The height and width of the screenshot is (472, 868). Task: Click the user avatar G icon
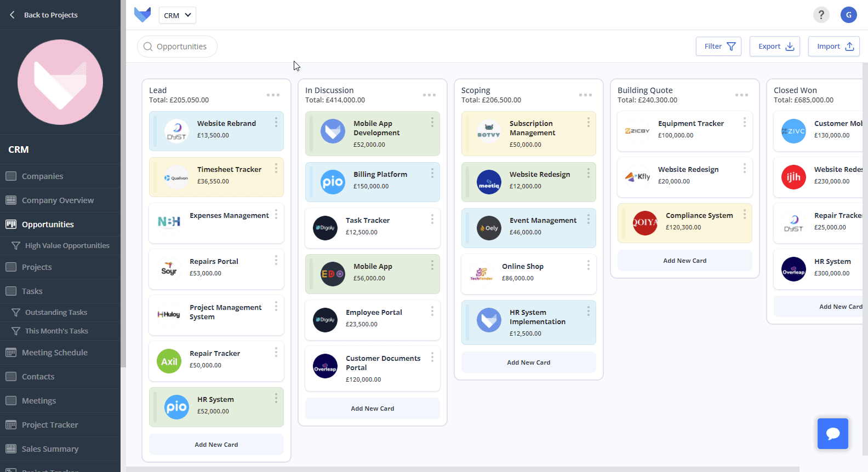tap(848, 15)
